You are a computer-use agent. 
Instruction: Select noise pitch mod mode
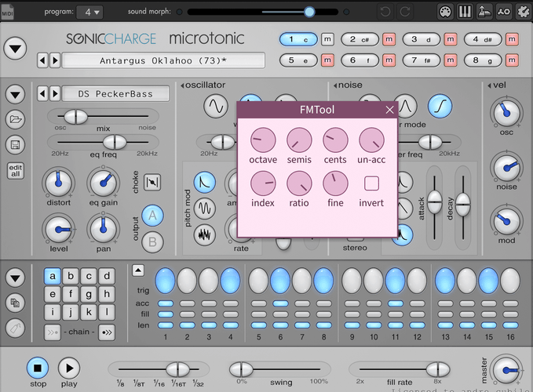coord(205,234)
